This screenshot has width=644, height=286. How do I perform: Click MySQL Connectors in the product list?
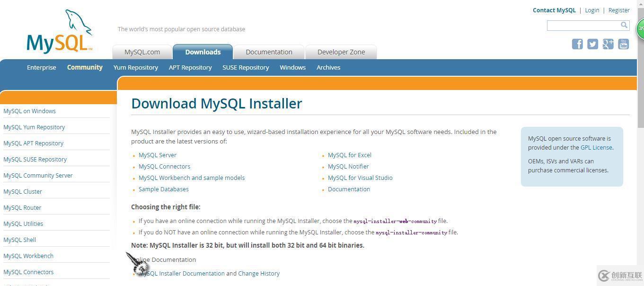coord(164,166)
